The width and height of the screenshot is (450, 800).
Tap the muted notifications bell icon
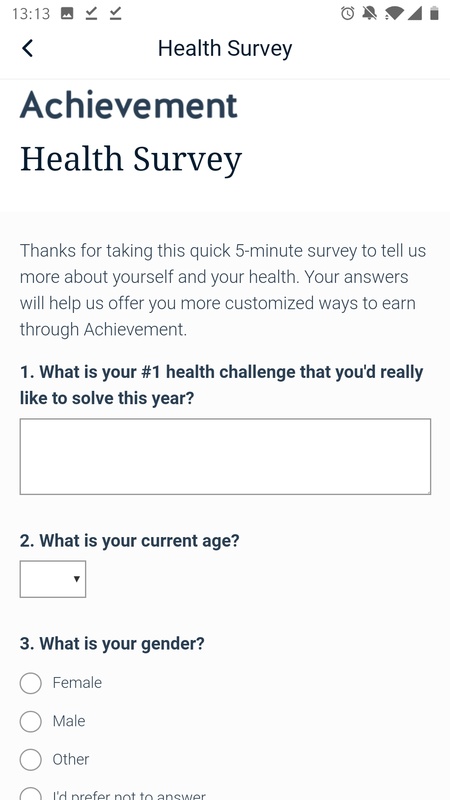click(369, 13)
